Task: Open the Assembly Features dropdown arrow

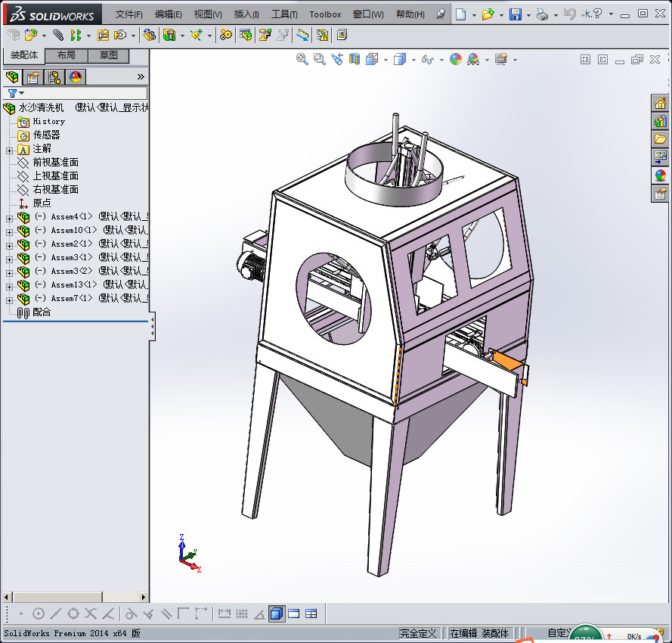Action: click(183, 36)
